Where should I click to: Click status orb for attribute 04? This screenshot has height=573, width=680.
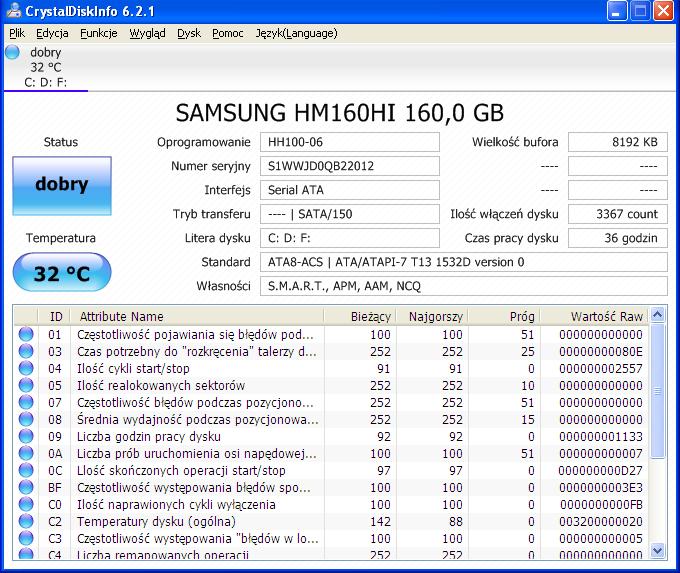pyautogui.click(x=26, y=368)
